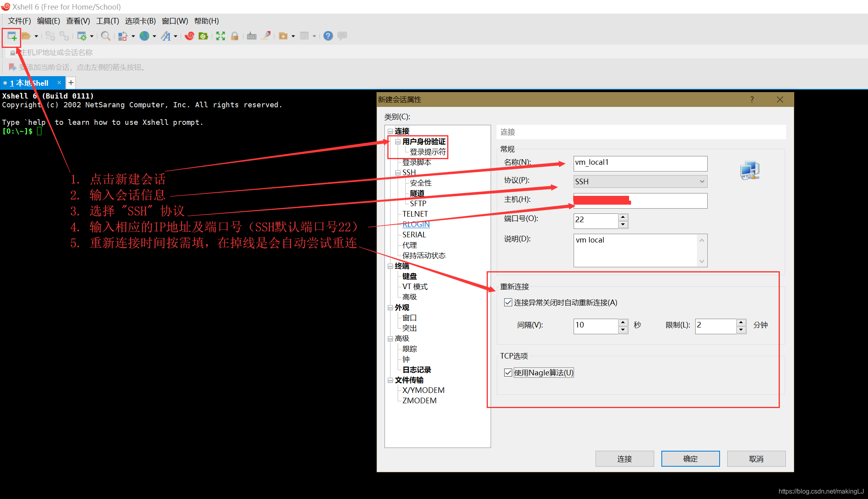The height and width of the screenshot is (499, 868).
Task: Increase port number with up stepper
Action: [623, 217]
